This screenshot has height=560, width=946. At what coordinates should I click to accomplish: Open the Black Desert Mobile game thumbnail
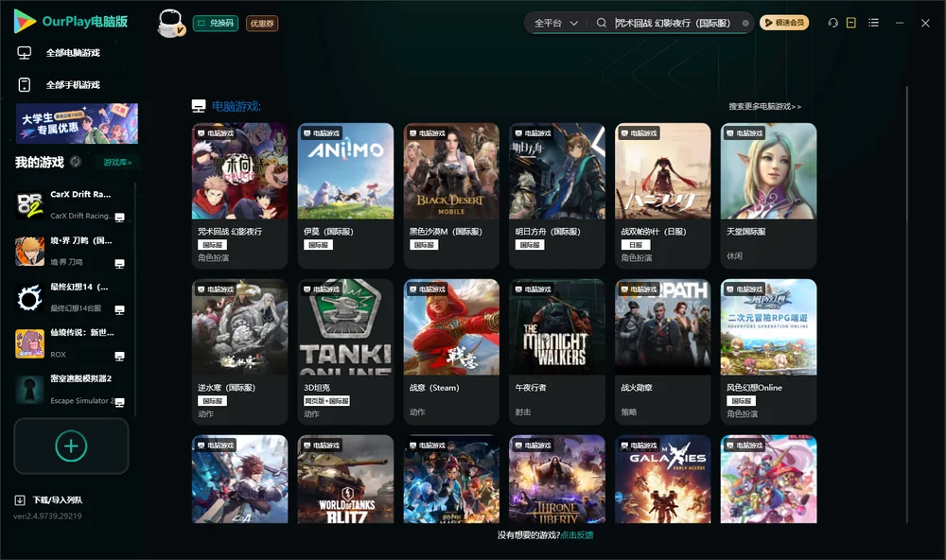tap(451, 171)
